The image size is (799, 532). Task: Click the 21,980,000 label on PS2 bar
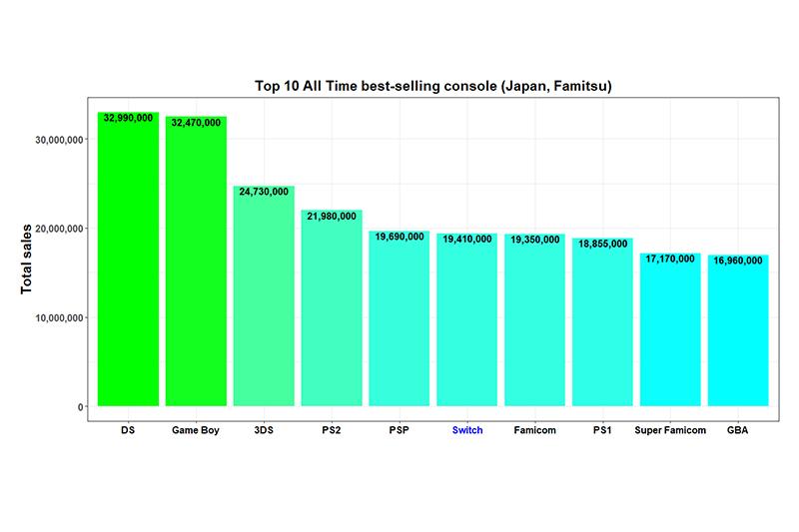[332, 217]
